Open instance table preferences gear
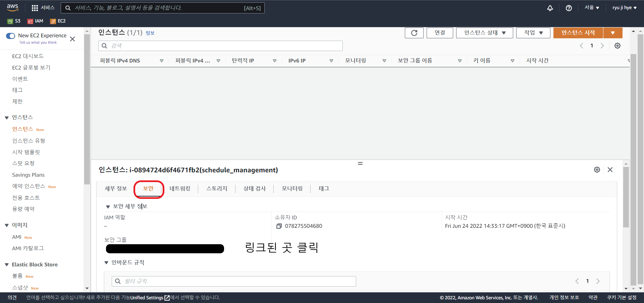Screen dimensions: 644x303 pyautogui.click(x=618, y=46)
